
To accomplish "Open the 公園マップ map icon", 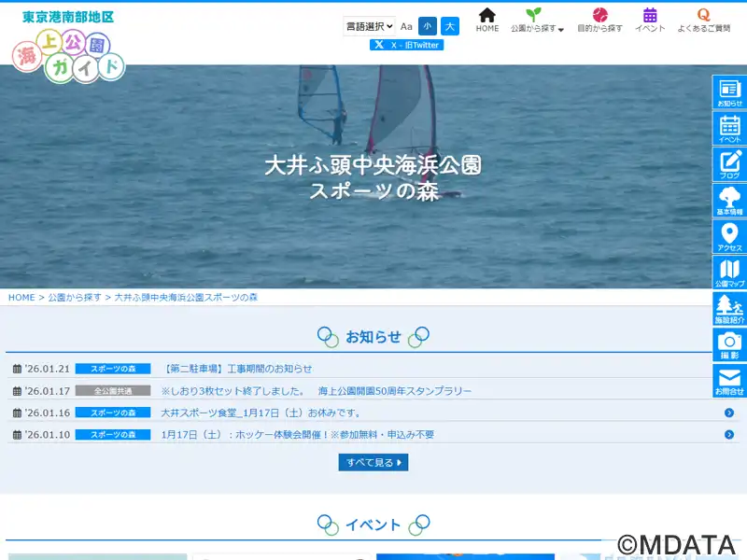I will pyautogui.click(x=729, y=273).
